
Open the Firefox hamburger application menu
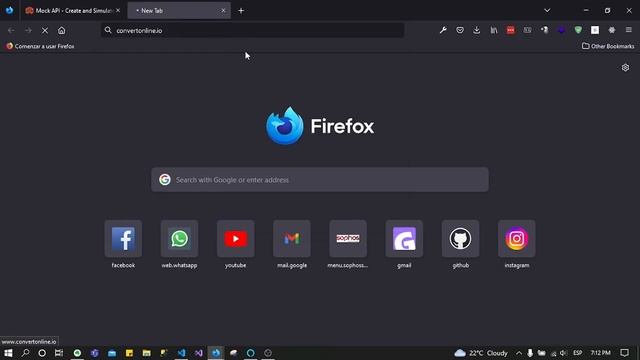coord(629,30)
